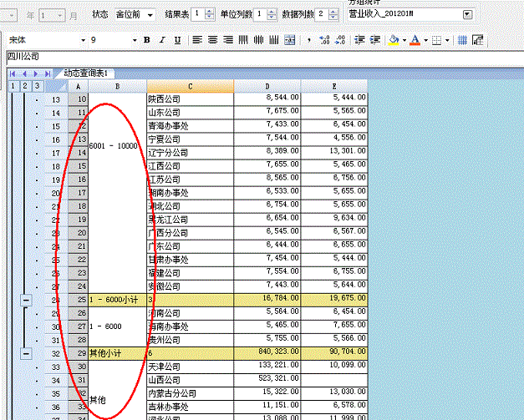The width and height of the screenshot is (524, 420).
Task: Increase 数据列数 spinner value
Action: pyautogui.click(x=333, y=12)
